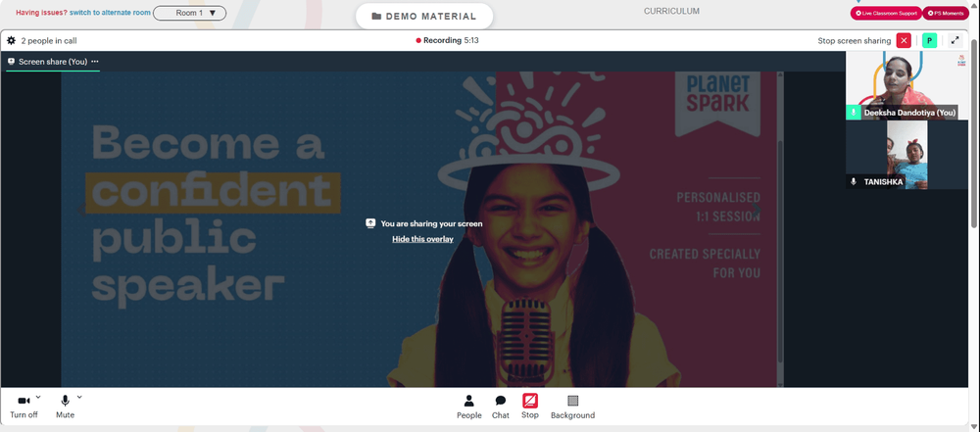980x432 pixels.
Task: Click PS Moments button
Action: (947, 13)
